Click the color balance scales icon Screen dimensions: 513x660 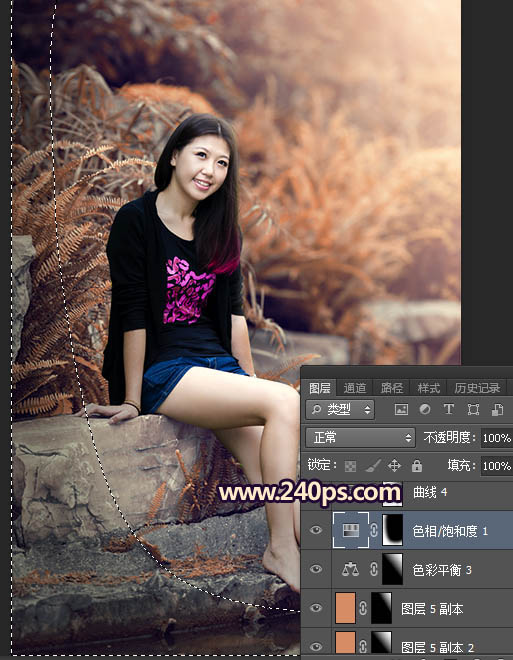350,570
